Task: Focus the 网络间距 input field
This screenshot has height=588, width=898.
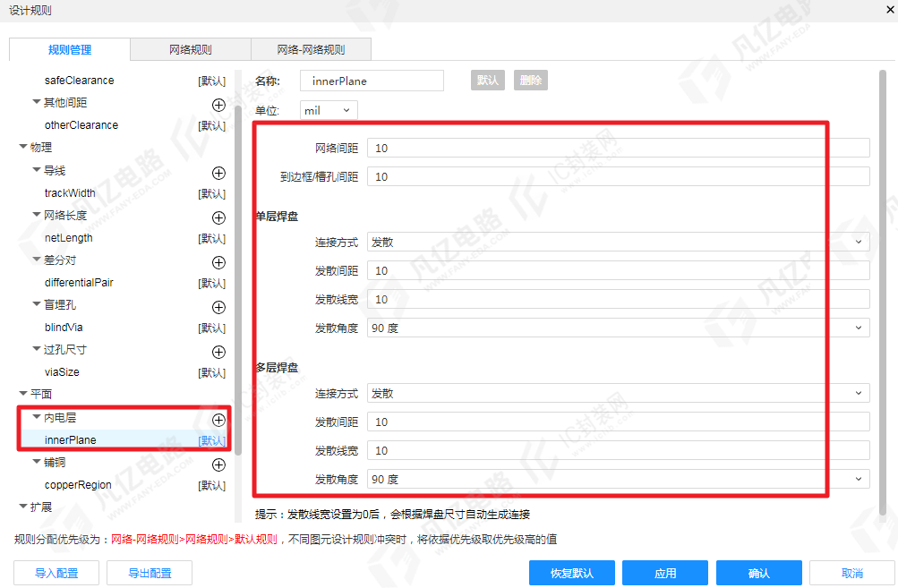Action: [619, 148]
